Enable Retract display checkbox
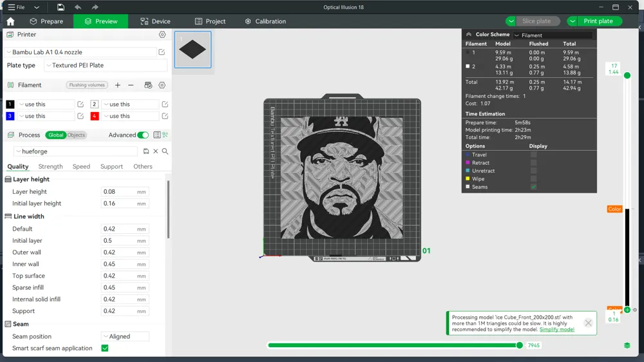This screenshot has width=644, height=362. [x=533, y=163]
